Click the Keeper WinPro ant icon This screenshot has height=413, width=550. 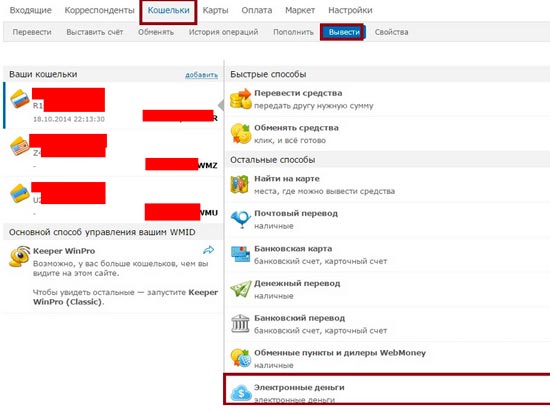click(19, 256)
